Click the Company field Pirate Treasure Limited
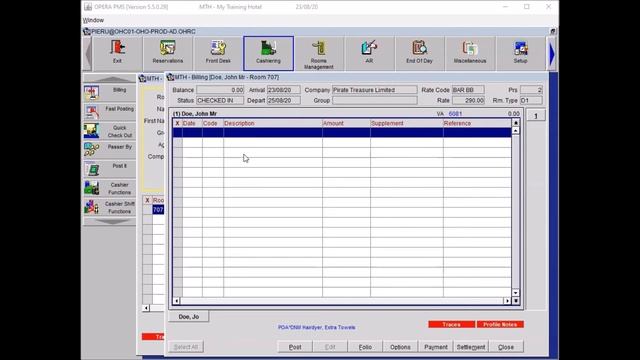The height and width of the screenshot is (360, 640). click(375, 90)
